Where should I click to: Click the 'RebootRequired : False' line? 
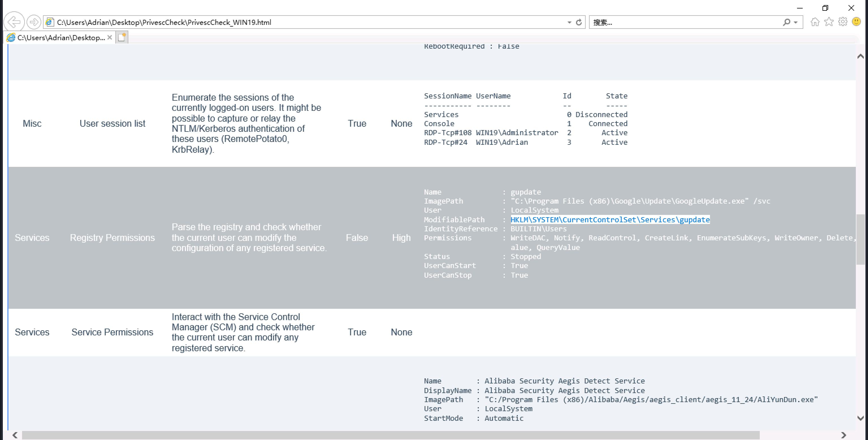[x=471, y=46]
